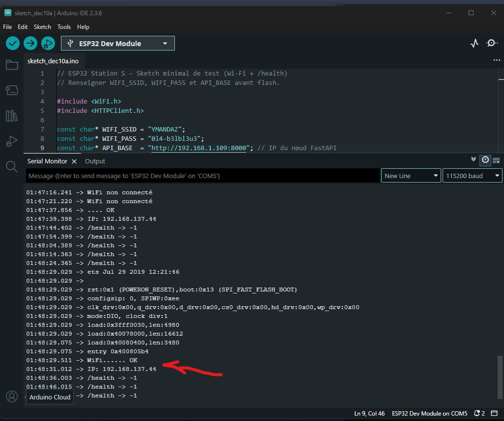Change the 115200 baud rate dropdown
Viewport: 504px width, 421px height.
pyautogui.click(x=472, y=176)
